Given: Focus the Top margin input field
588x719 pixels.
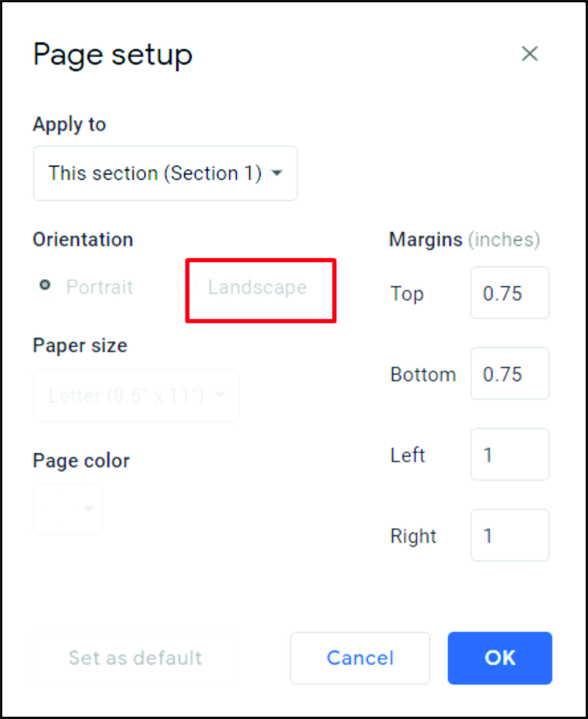Looking at the screenshot, I should pyautogui.click(x=509, y=293).
